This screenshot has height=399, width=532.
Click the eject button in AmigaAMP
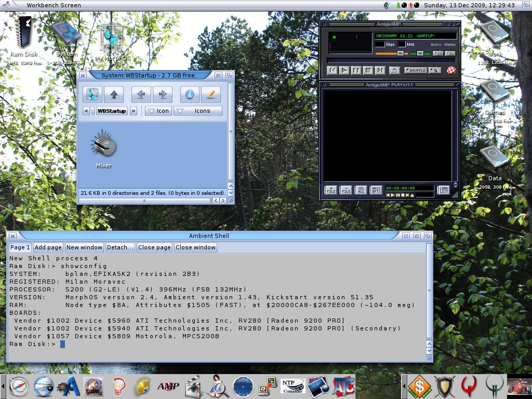[x=394, y=70]
